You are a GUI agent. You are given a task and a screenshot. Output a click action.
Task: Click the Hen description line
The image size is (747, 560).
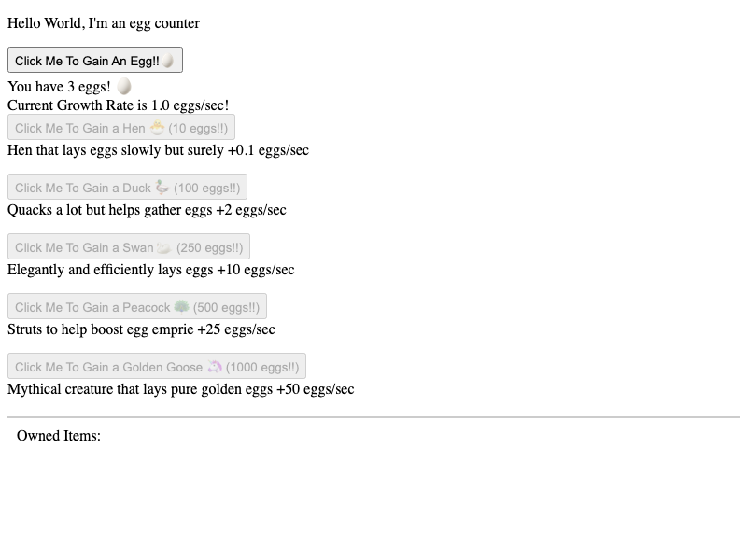click(158, 150)
